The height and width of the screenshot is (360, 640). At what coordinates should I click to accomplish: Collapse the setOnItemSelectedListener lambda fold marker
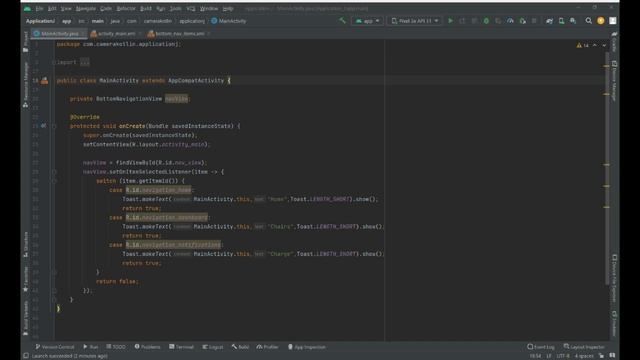click(54, 172)
